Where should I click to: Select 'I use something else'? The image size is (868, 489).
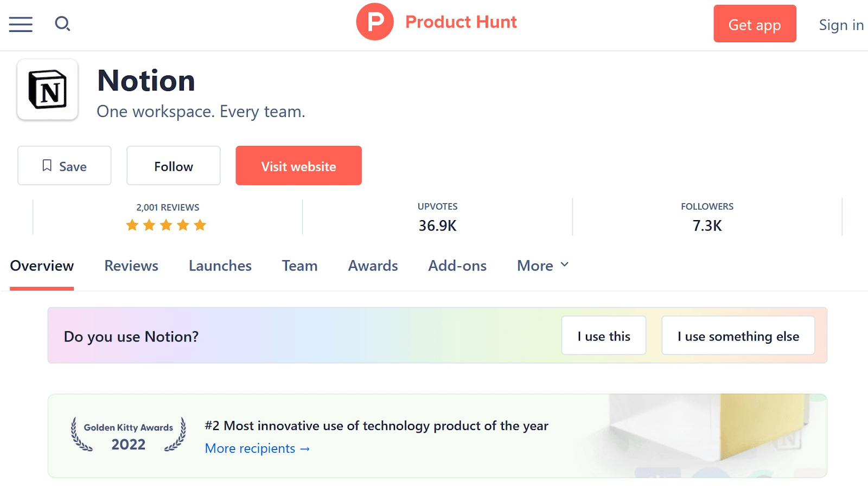pyautogui.click(x=738, y=336)
